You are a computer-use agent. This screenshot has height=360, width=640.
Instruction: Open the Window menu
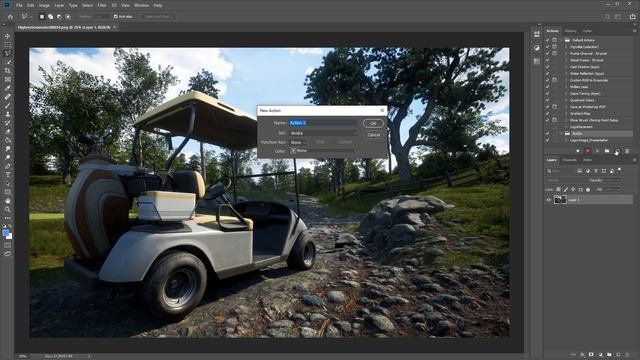pyautogui.click(x=141, y=5)
